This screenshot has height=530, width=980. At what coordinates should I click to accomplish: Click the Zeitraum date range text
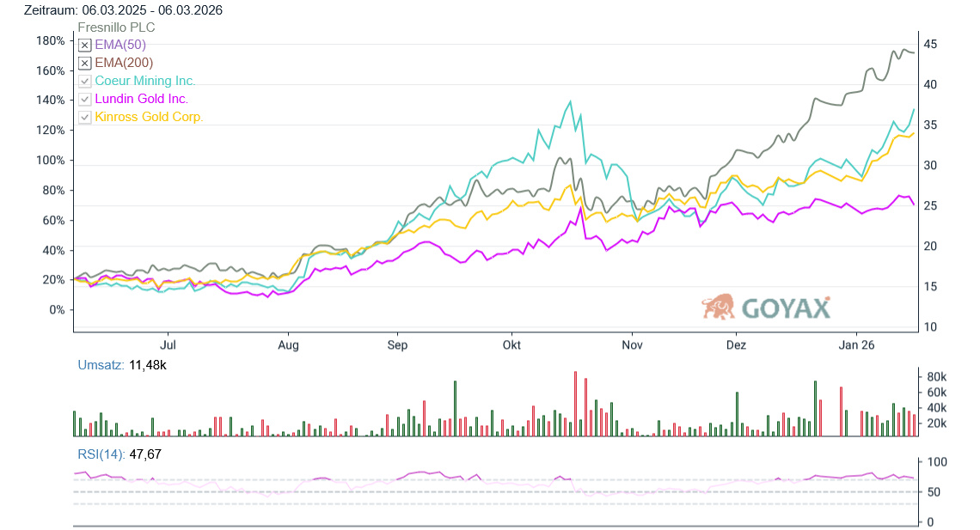click(x=112, y=10)
